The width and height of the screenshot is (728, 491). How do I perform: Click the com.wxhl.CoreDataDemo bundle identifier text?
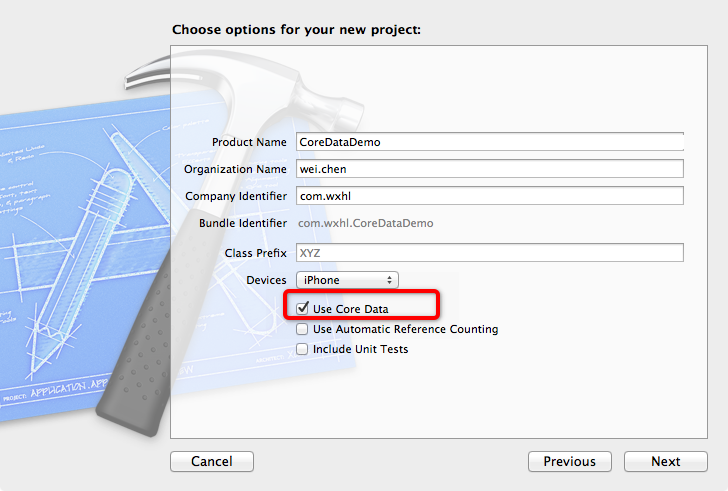click(366, 223)
